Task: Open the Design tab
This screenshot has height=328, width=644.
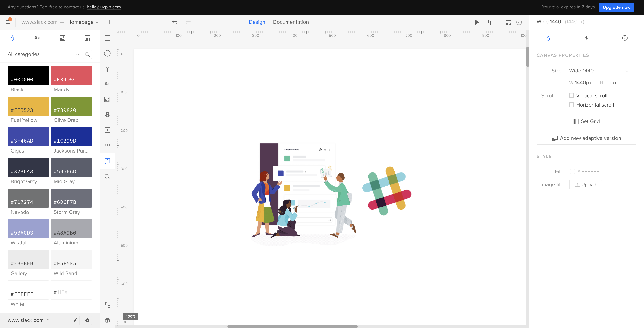Action: [257, 22]
